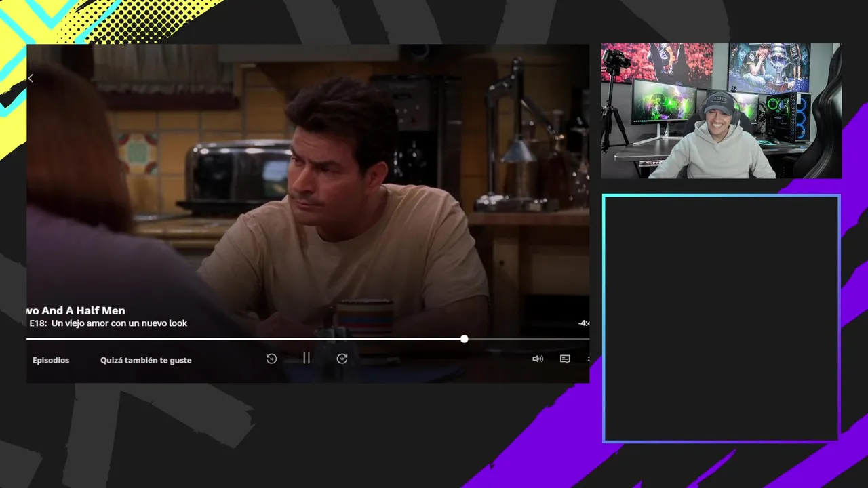Click the remaining time display
Screen dimensions: 868x488
pos(583,323)
